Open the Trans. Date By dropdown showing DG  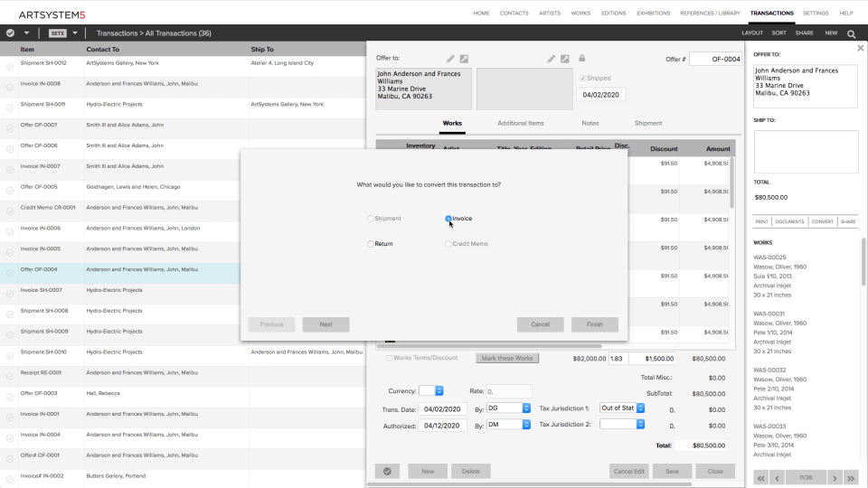coord(509,408)
